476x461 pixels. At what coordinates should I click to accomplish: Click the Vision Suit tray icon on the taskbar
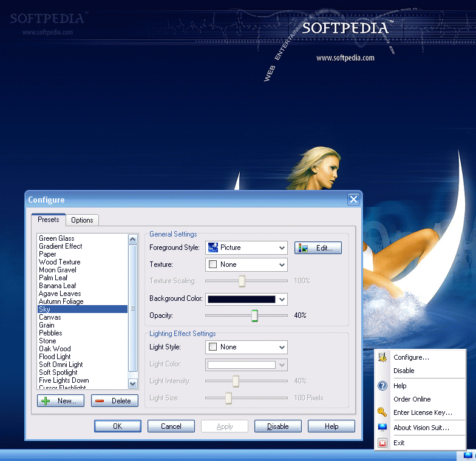(467, 456)
